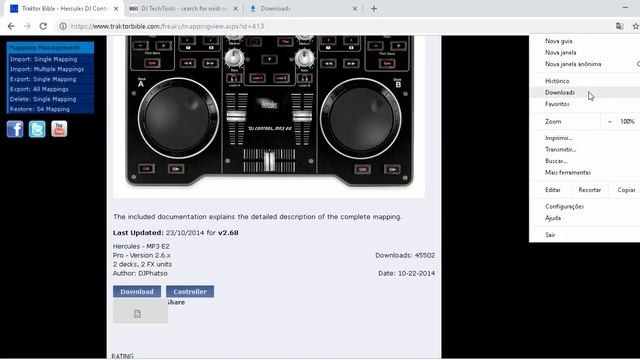Click the browser forward arrow
Image resolution: width=640 pixels, height=360 pixels.
pyautogui.click(x=27, y=26)
